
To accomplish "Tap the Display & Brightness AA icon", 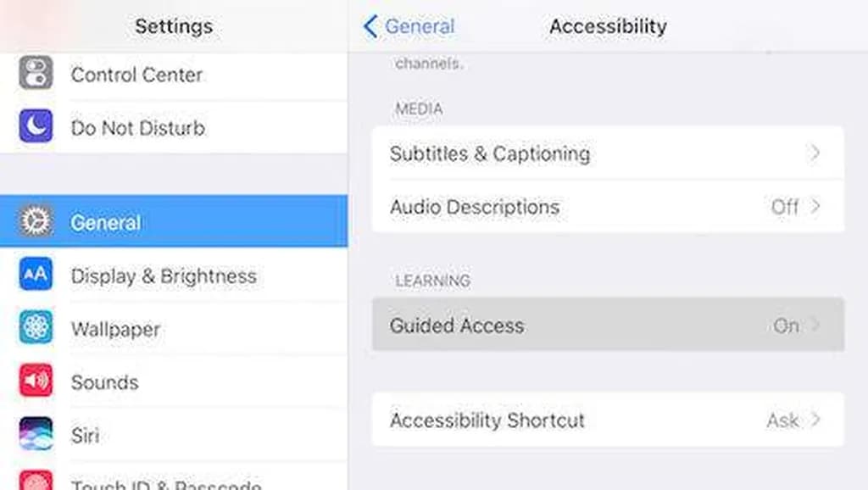I will (36, 275).
